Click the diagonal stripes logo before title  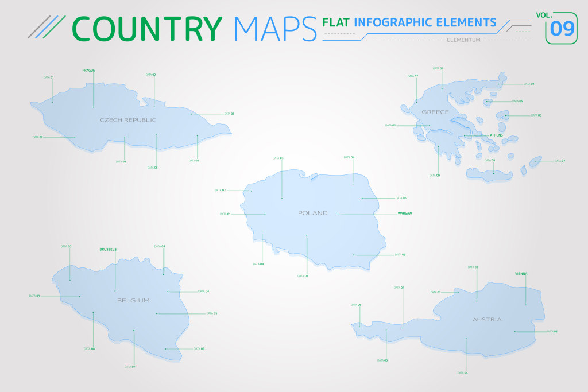pos(47,27)
